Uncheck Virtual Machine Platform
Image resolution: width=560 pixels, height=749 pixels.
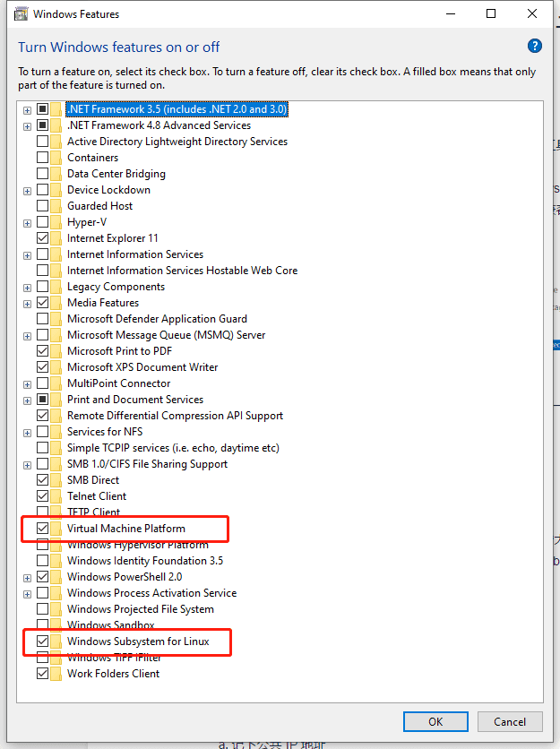(x=42, y=529)
